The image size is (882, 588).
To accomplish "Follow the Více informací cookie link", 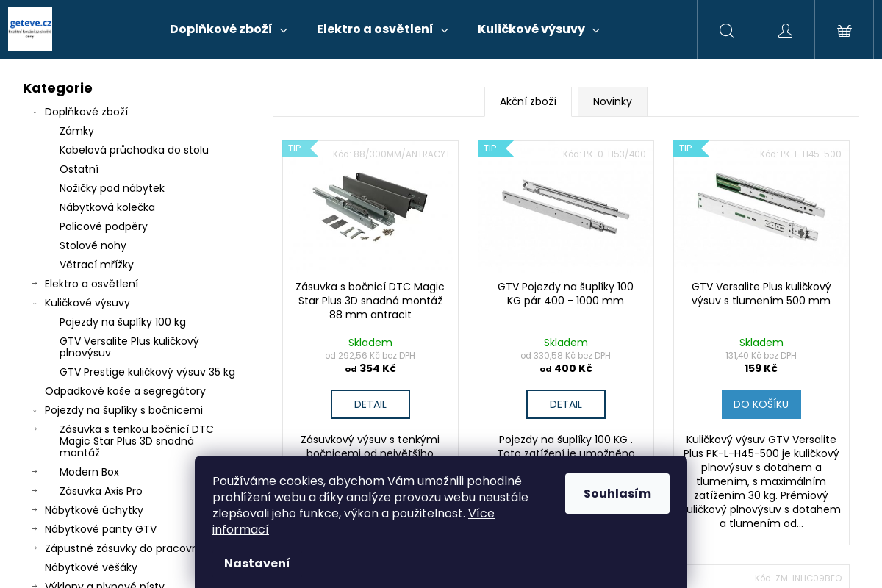I will [x=353, y=521].
